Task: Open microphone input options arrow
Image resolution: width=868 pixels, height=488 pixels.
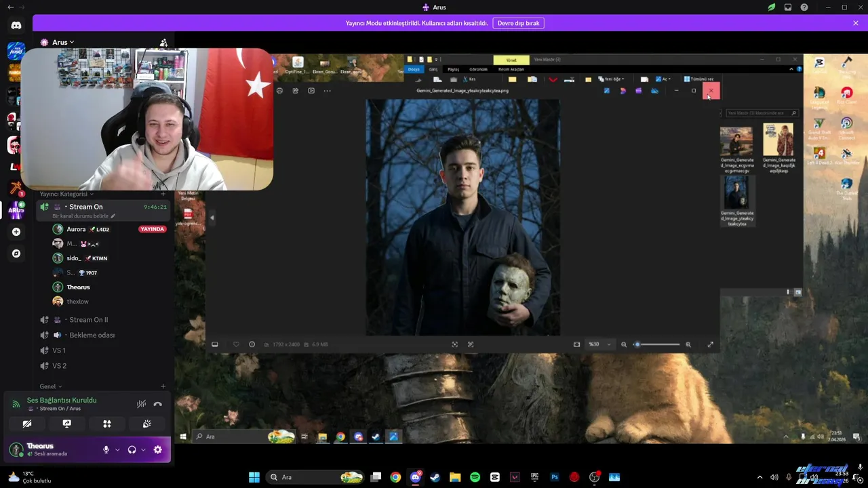Action: click(x=117, y=449)
